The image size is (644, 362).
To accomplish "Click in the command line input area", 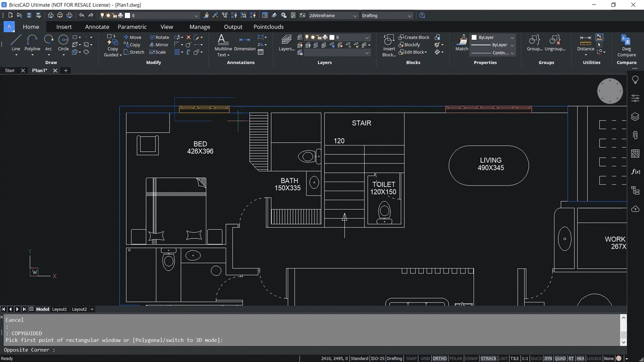I will coord(151,350).
